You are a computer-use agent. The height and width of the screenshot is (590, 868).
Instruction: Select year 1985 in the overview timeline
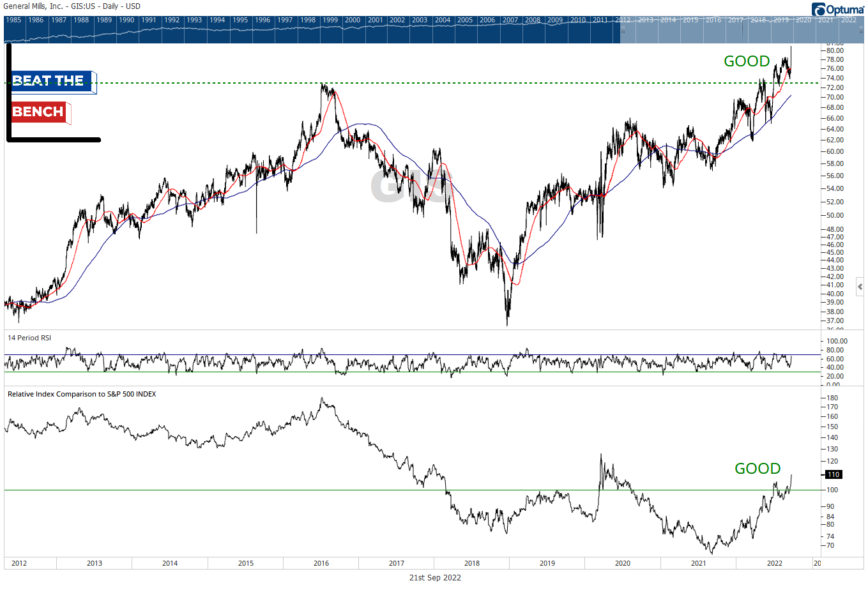(x=13, y=20)
